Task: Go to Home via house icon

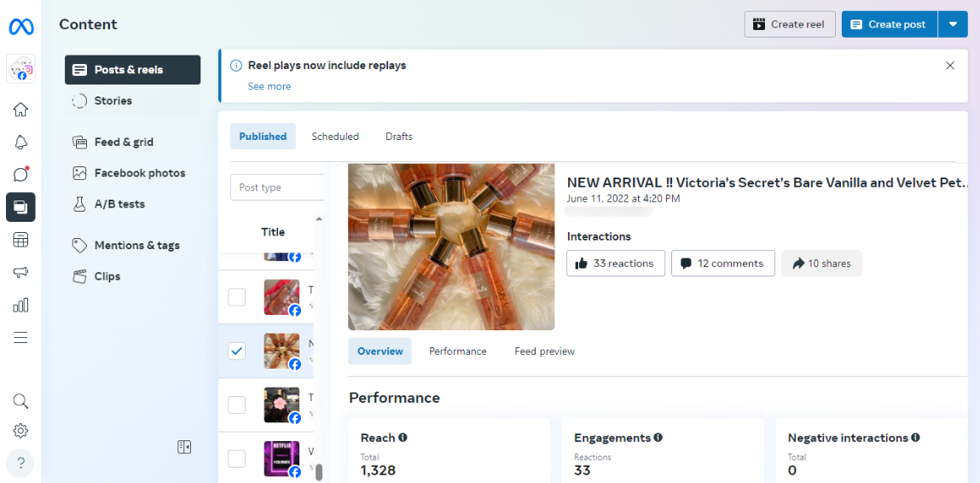Action: click(x=20, y=109)
